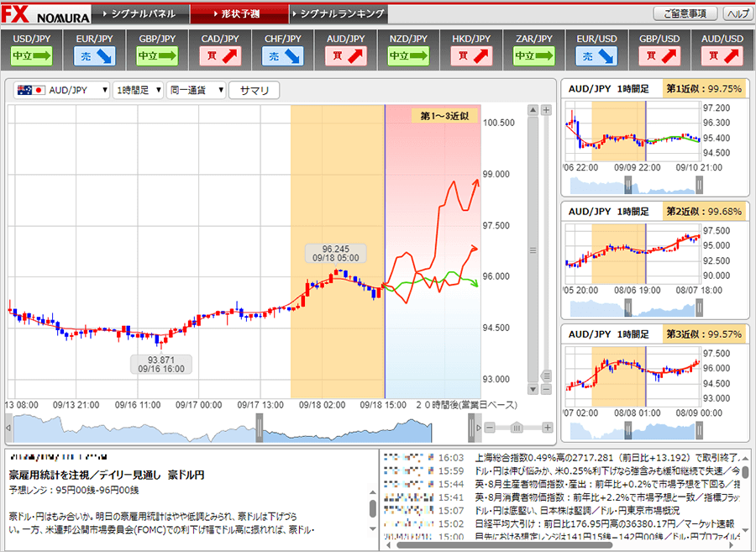Click the first similarity chart left range handle
Screen dimensions: 756x552
[x=627, y=185]
